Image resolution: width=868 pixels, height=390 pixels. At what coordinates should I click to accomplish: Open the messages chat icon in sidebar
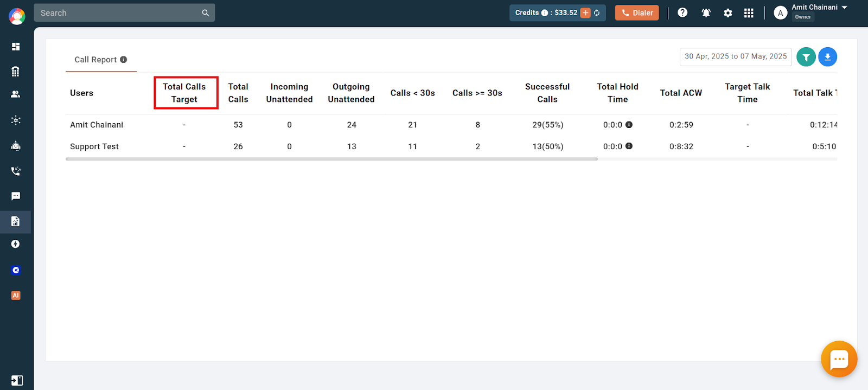pos(16,196)
